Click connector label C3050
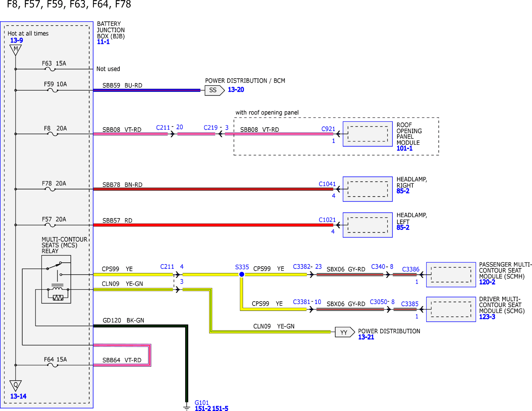The image size is (532, 411). tap(378, 302)
